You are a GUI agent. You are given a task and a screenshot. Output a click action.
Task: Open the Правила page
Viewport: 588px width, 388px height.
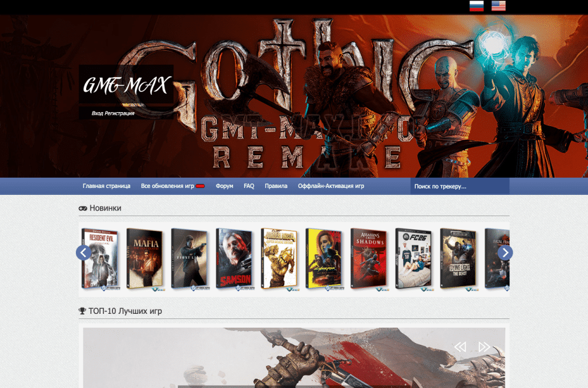coord(276,186)
